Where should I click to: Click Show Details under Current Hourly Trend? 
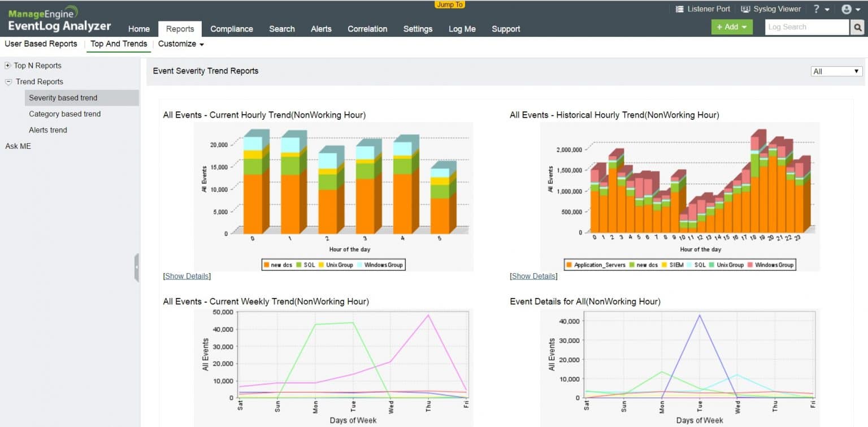click(186, 275)
